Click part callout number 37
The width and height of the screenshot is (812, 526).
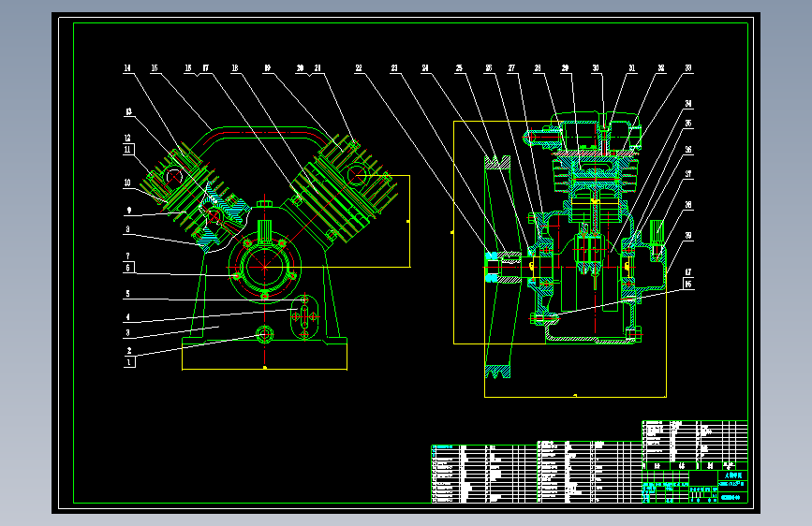point(688,174)
